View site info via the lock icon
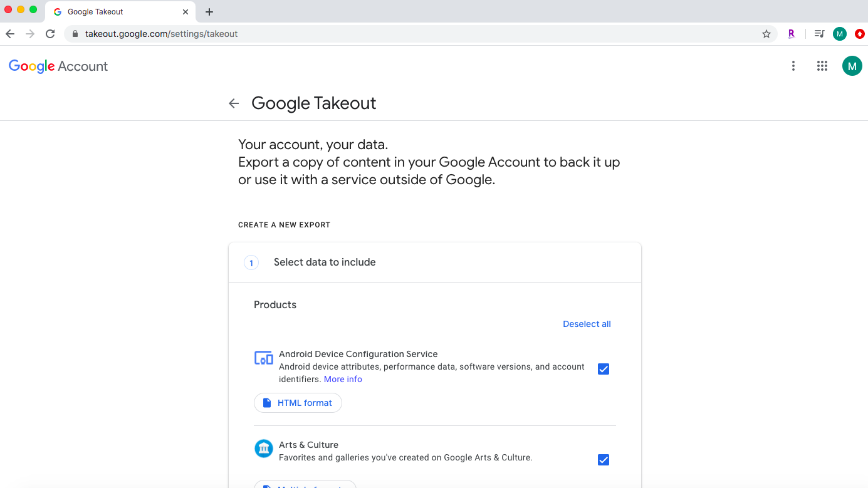The width and height of the screenshot is (868, 488). click(x=75, y=34)
